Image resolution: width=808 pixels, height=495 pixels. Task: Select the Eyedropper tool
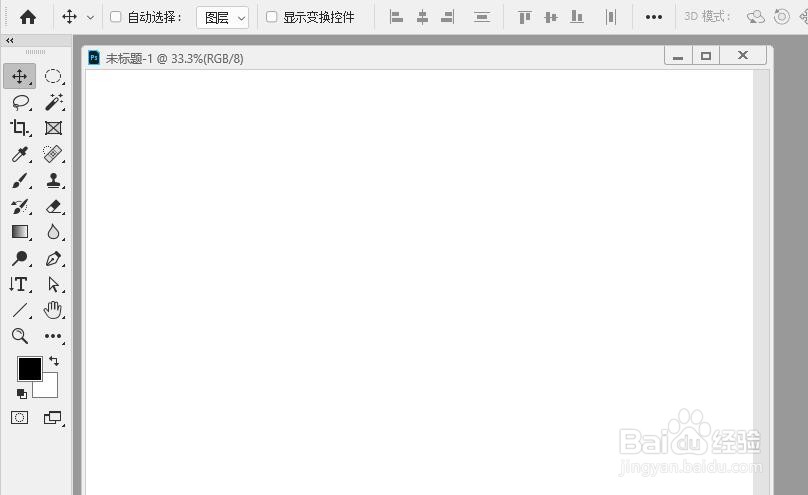pyautogui.click(x=20, y=154)
